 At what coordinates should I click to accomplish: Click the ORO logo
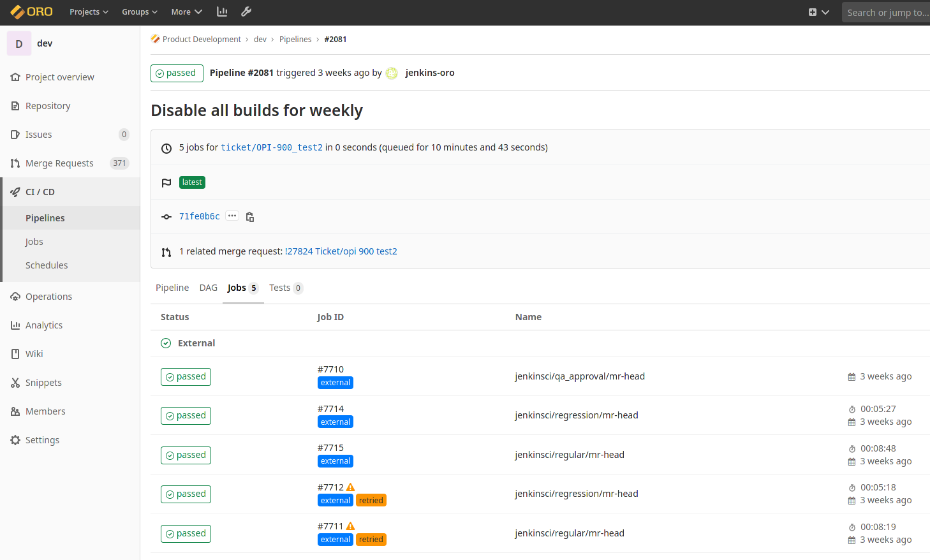point(32,11)
